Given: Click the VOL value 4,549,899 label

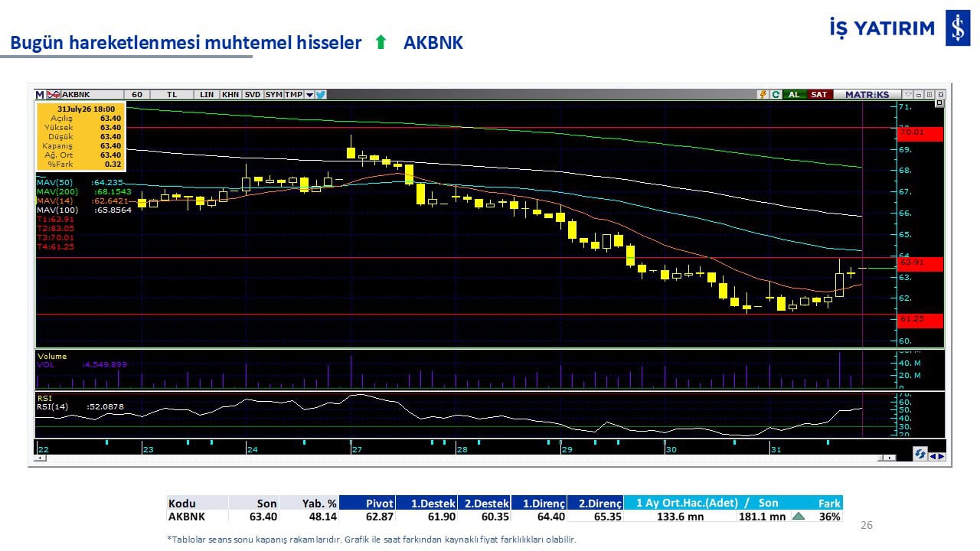Looking at the screenshot, I should click(82, 364).
